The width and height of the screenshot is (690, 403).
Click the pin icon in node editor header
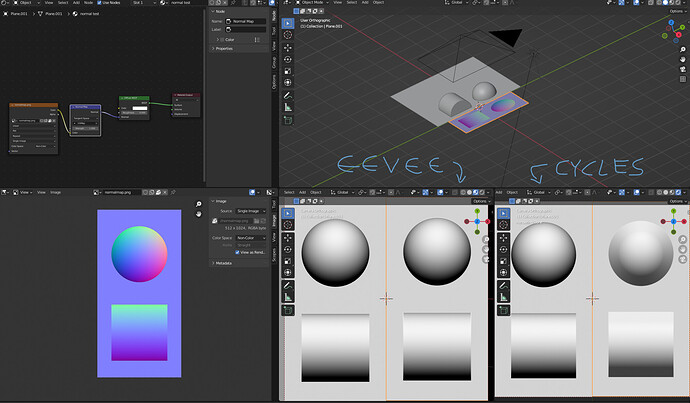[233, 3]
